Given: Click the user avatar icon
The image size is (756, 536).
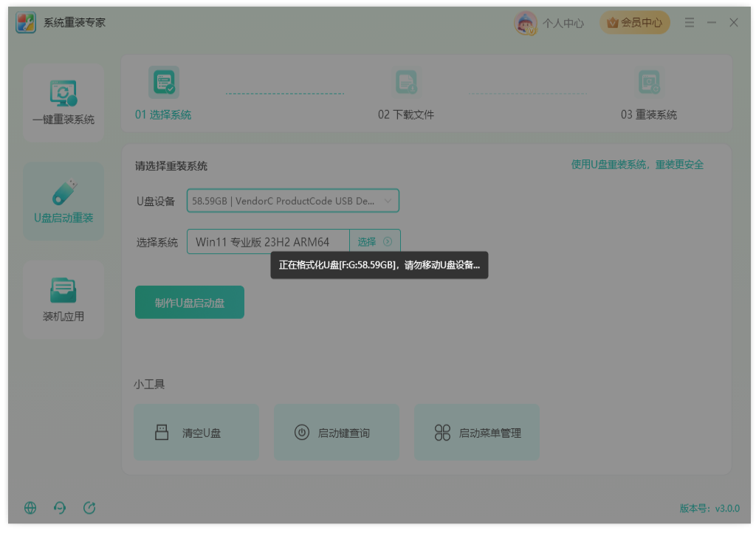Looking at the screenshot, I should point(525,23).
